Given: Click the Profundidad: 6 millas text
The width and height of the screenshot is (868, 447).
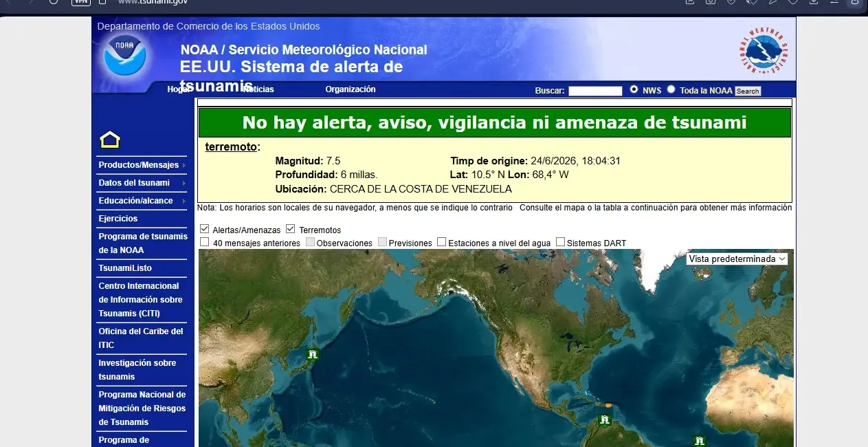Looking at the screenshot, I should point(326,175).
